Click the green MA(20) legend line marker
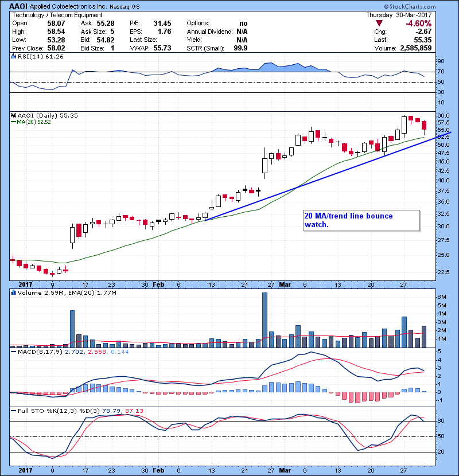The image size is (459, 476). click(13, 122)
